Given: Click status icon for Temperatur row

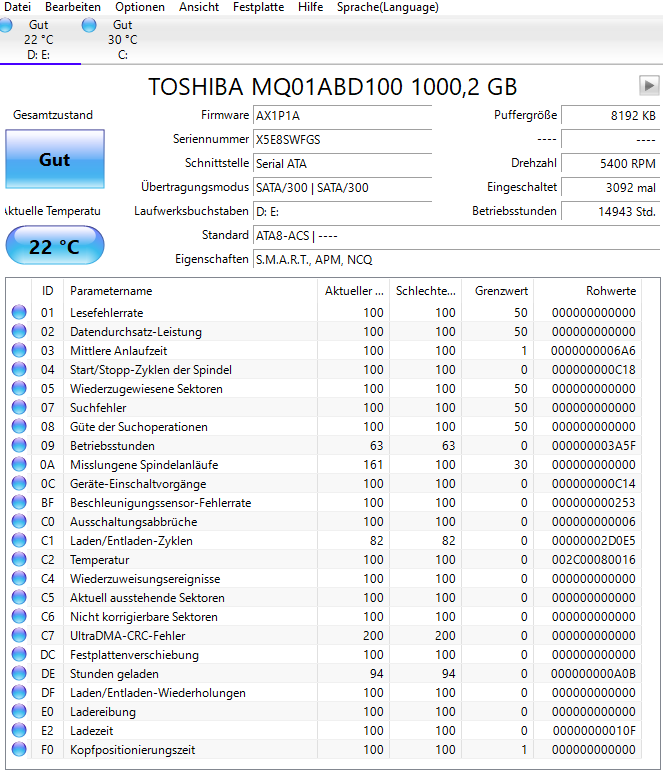Looking at the screenshot, I should pos(19,559).
